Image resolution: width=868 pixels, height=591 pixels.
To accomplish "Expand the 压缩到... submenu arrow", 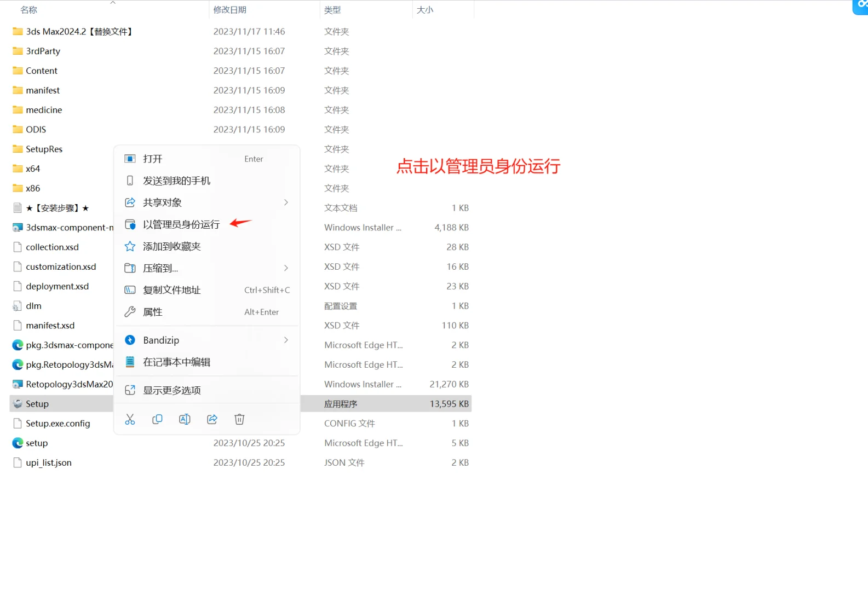I will point(286,268).
